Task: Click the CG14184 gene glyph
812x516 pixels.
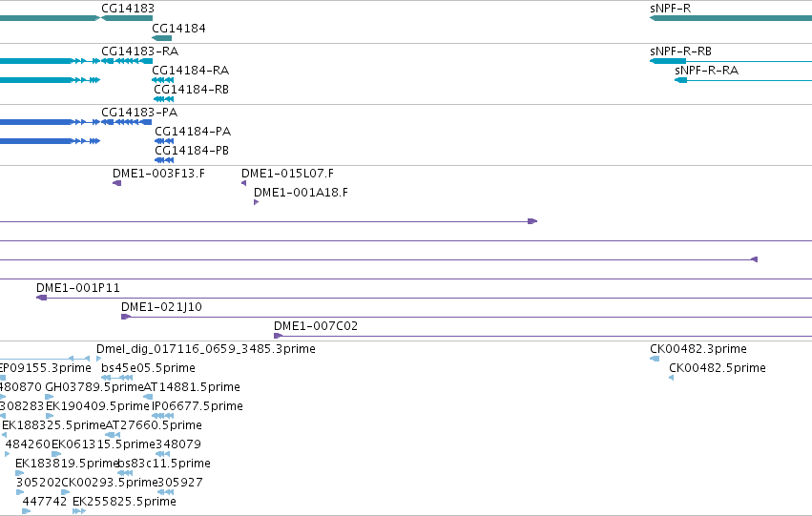Action: pos(161,38)
